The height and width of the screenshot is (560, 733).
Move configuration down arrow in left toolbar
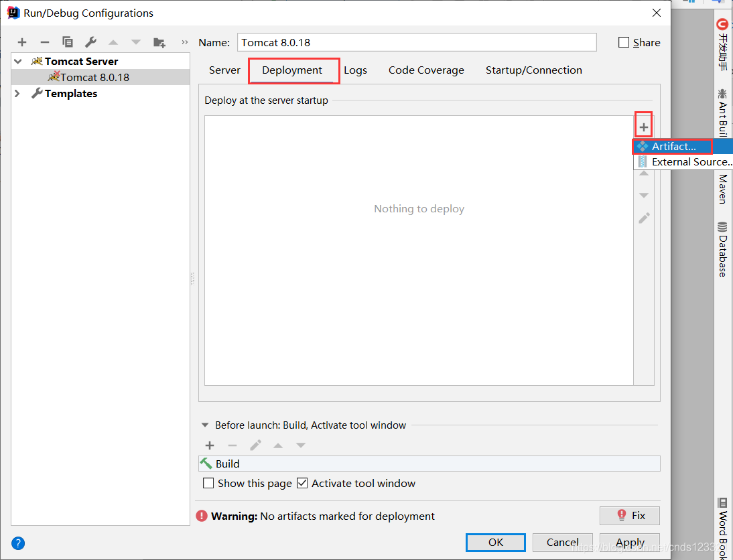[x=136, y=43]
